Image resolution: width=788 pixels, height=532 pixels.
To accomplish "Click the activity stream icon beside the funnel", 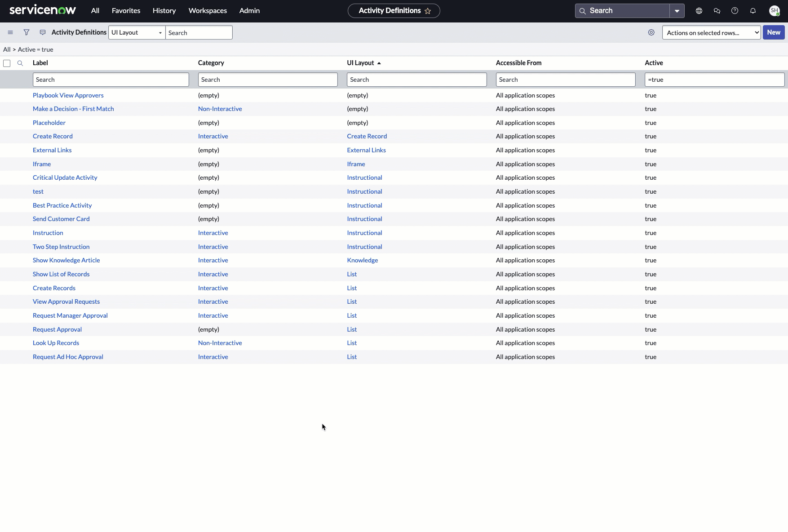I will click(43, 32).
